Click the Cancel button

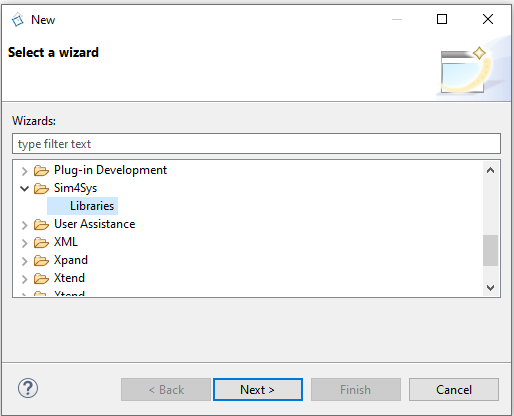click(x=454, y=389)
